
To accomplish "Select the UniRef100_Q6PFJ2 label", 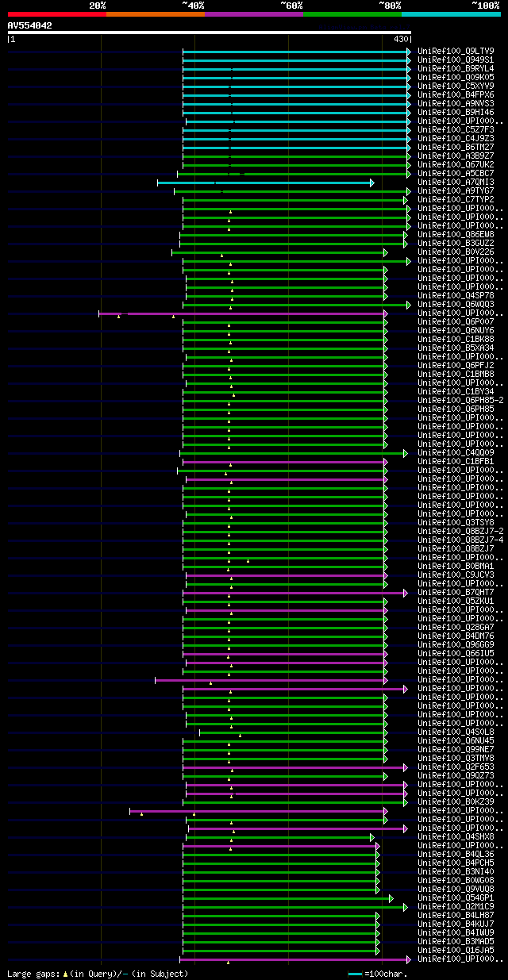I will pyautogui.click(x=456, y=365).
